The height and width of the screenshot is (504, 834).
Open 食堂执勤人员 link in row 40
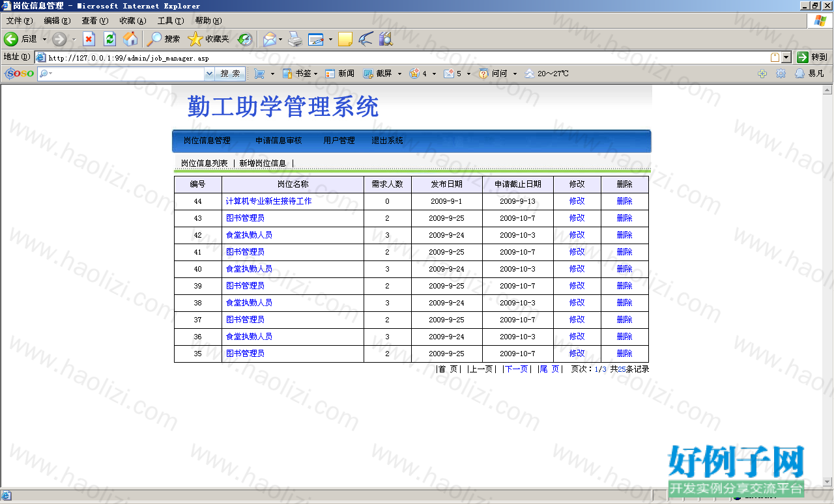pos(250,269)
